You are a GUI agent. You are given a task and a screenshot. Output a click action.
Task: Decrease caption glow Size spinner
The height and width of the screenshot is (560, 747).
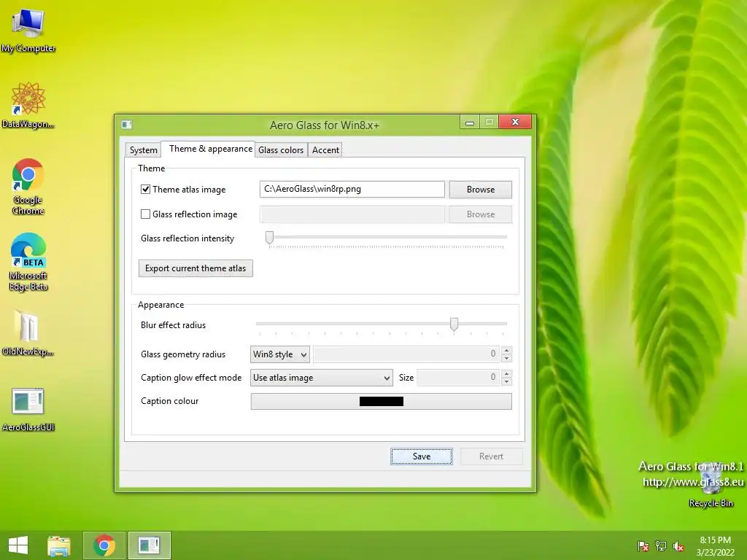[507, 381]
